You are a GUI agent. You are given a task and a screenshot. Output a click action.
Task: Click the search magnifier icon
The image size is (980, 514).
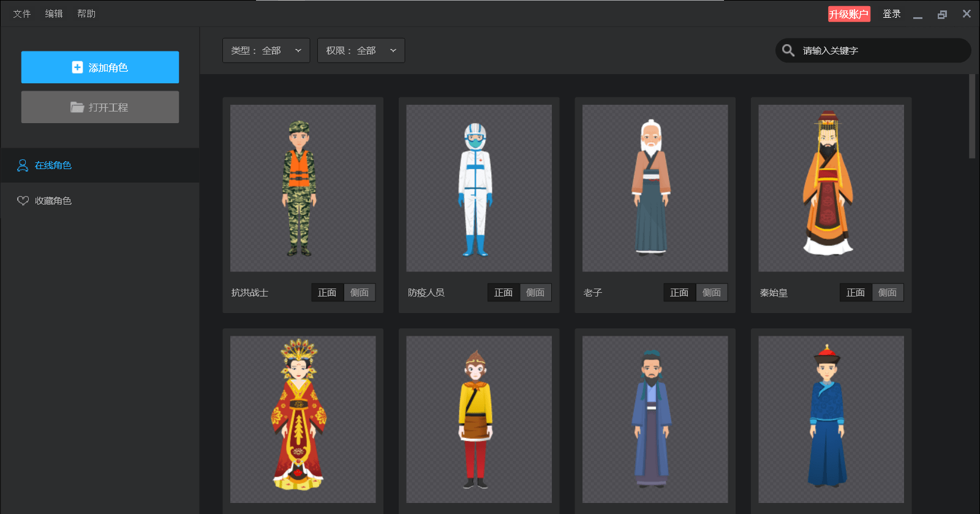click(x=788, y=50)
